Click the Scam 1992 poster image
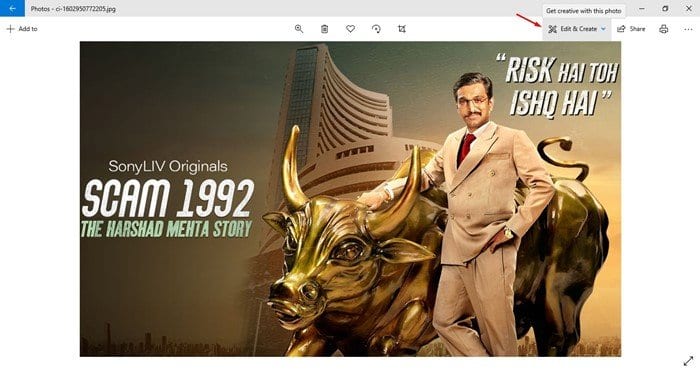This screenshot has height=371, width=700. click(350, 199)
